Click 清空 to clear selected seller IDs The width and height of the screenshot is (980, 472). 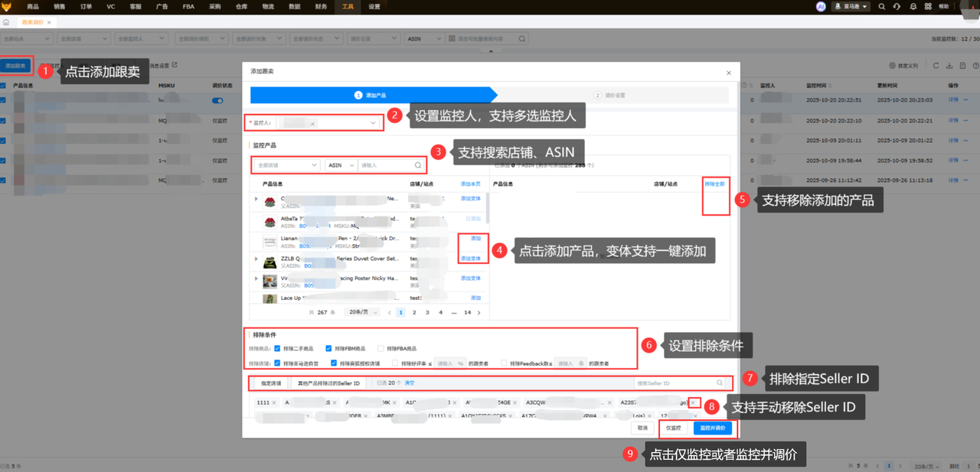(410, 382)
